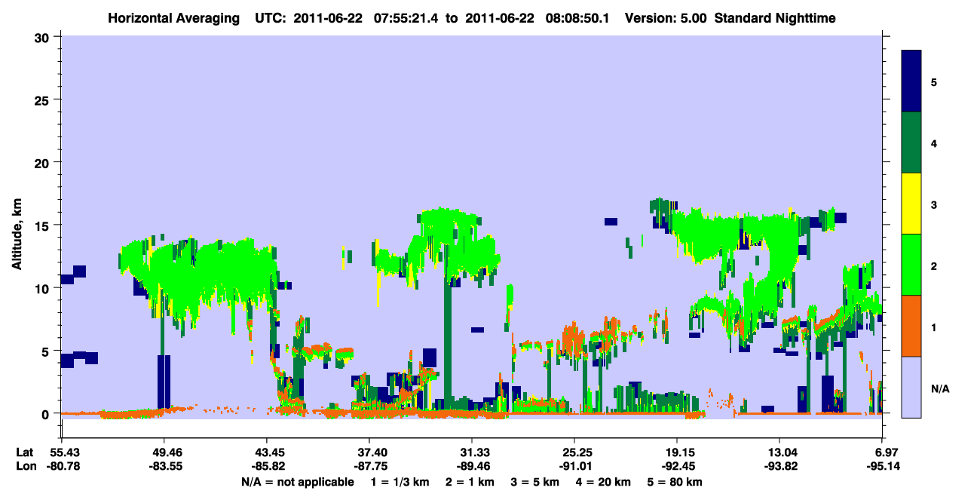
Task: Click the lavender N/A colorbar segment
Action: click(911, 387)
